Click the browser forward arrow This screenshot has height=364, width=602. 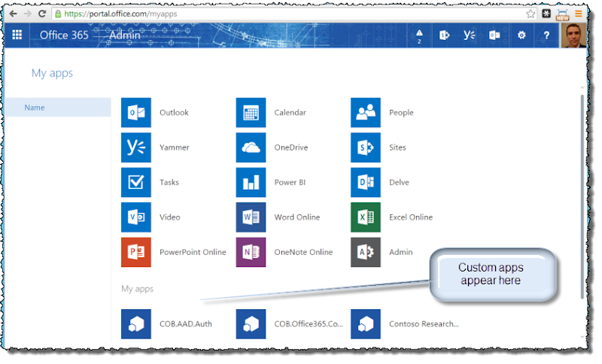coord(28,14)
